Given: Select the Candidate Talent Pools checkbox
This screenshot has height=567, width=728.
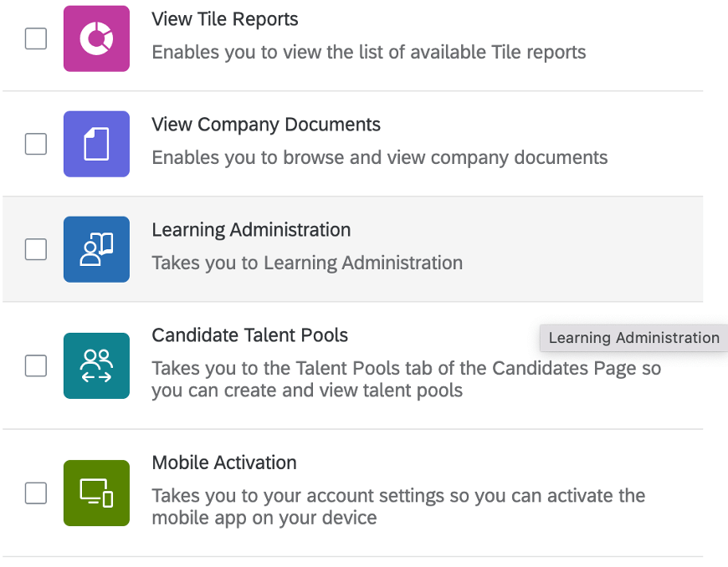Looking at the screenshot, I should 36,365.
